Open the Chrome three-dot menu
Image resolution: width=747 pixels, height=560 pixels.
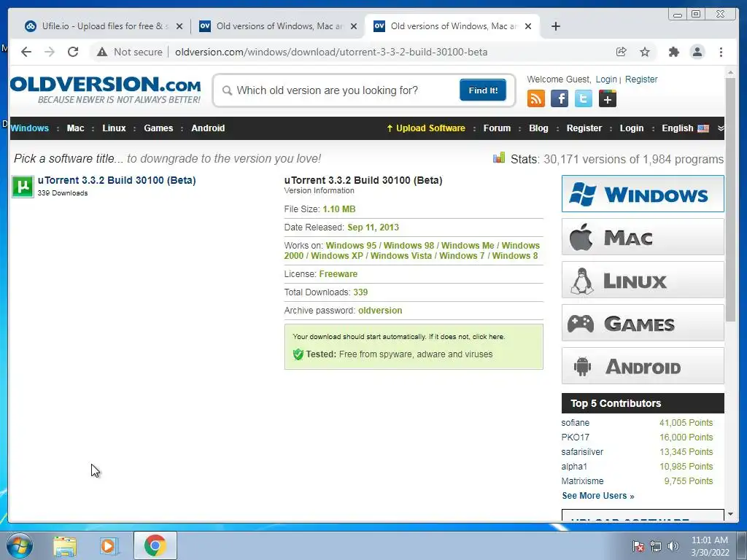721,52
